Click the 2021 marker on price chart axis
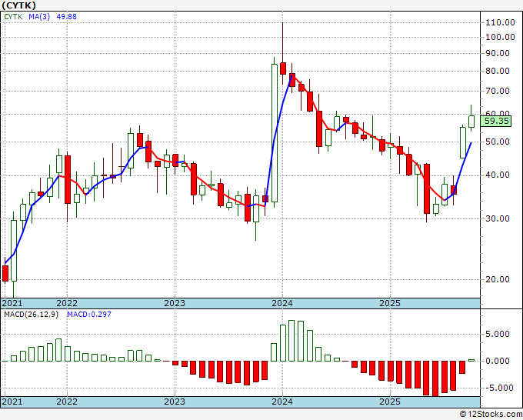 pos(12,303)
